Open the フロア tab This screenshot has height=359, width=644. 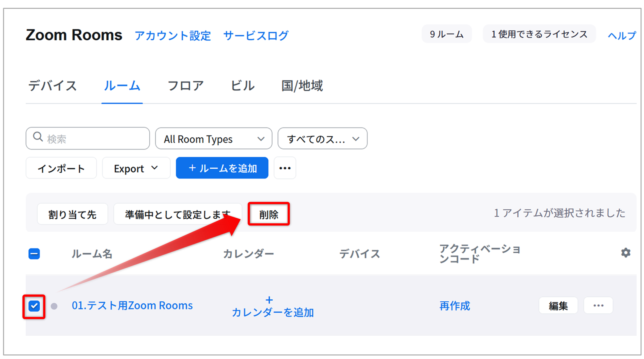[186, 86]
